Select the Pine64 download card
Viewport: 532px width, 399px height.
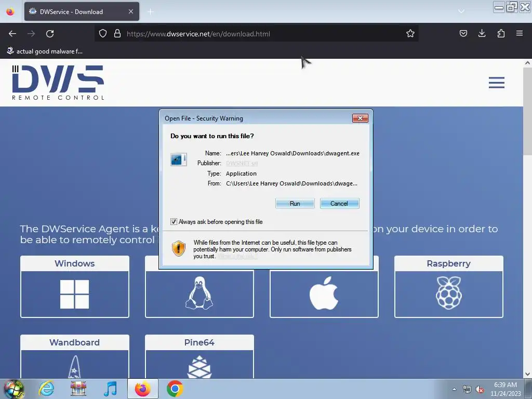[x=199, y=356]
